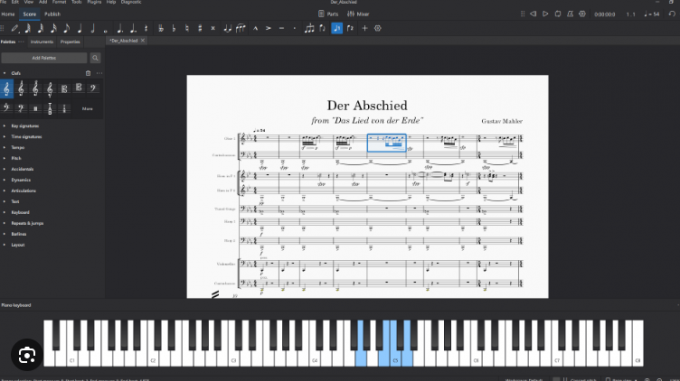Toggle the double augmentation dot
This screenshot has height=381, width=680.
click(x=133, y=29)
